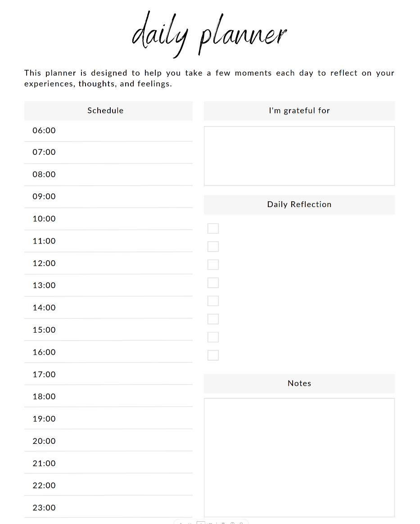Check the fifth Daily Reflection checkbox
Image resolution: width=420 pixels, height=524 pixels.
tap(213, 301)
